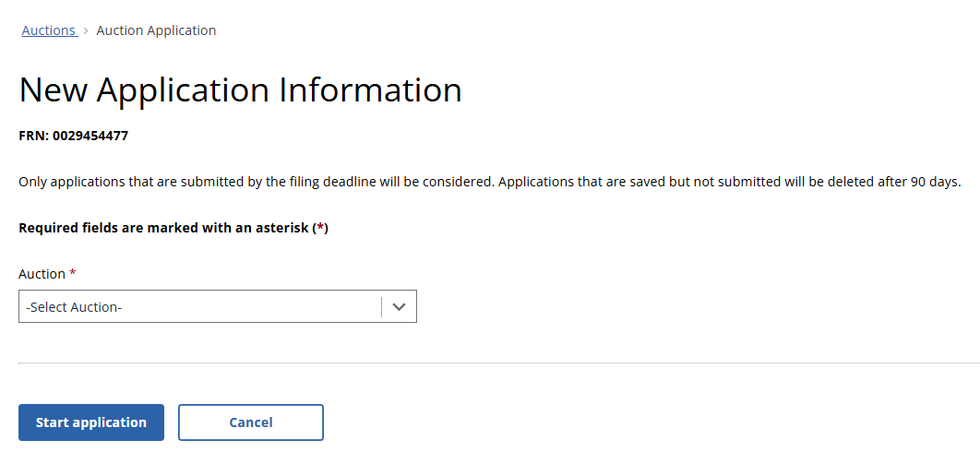Click the Auction field label
The width and height of the screenshot is (980, 452).
coord(42,274)
